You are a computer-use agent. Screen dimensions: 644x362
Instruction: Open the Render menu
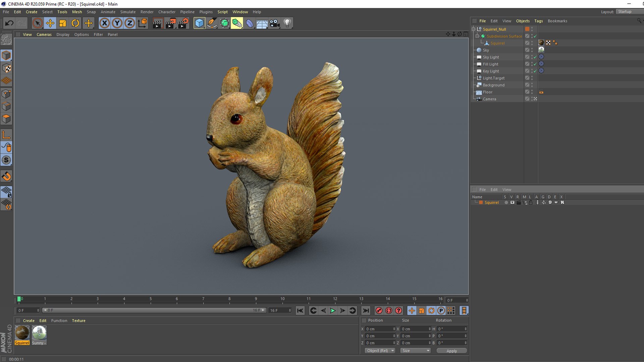tap(147, 12)
